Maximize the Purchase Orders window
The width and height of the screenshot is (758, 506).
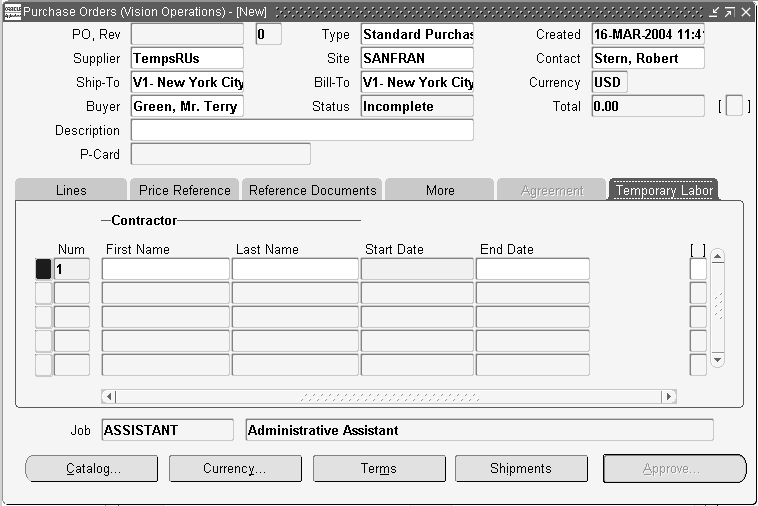[729, 12]
